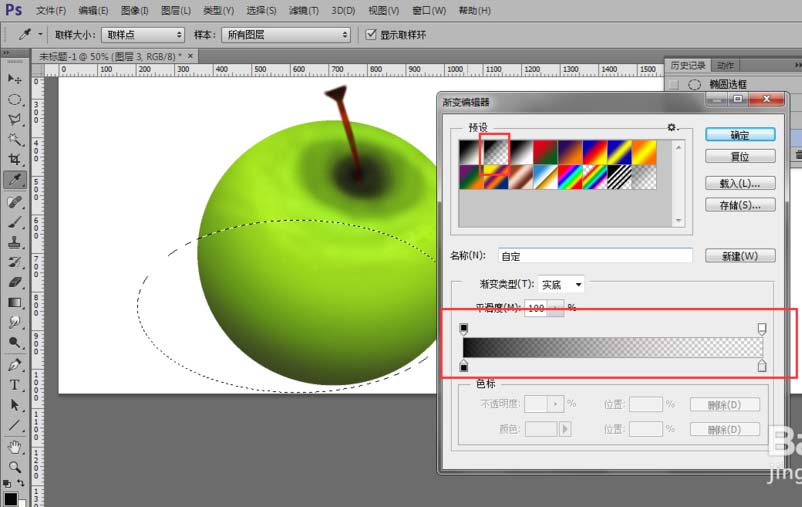Select the 未标题-1 document tab

coord(110,56)
